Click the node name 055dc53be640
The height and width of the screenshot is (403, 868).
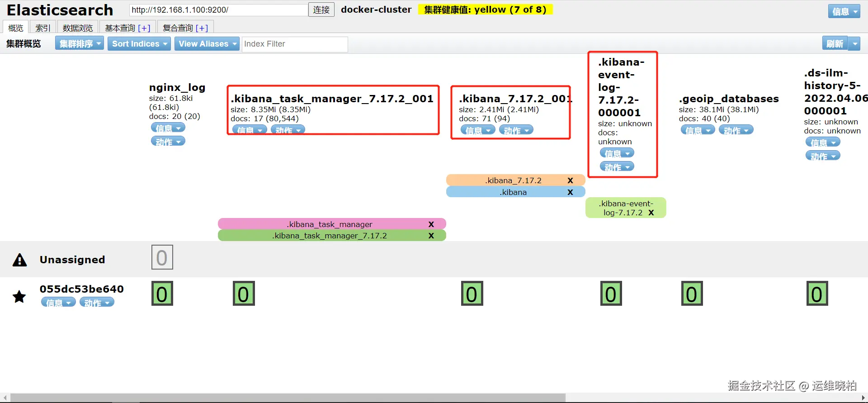click(x=81, y=289)
